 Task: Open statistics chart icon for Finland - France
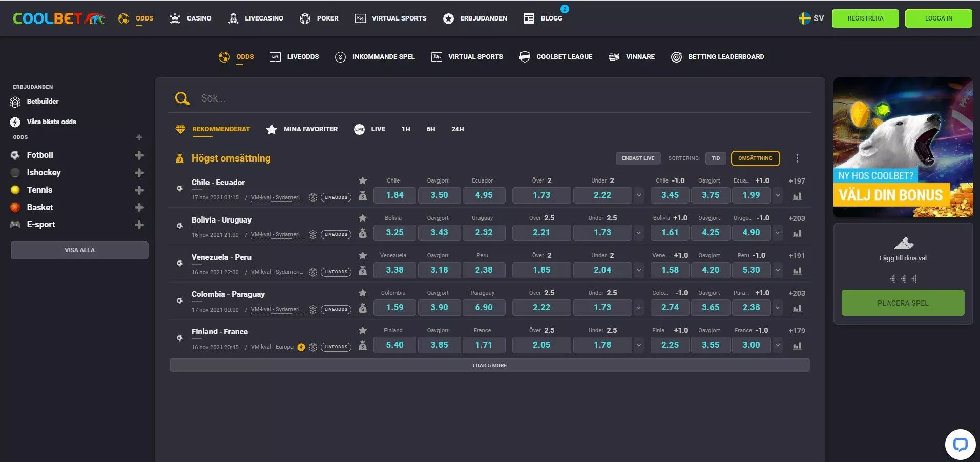pos(797,346)
